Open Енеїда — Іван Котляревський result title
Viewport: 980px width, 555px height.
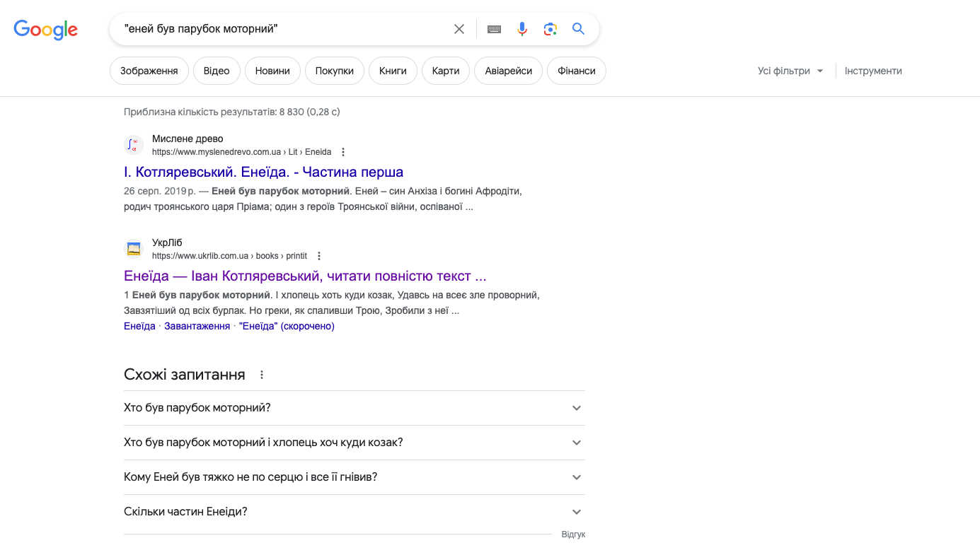coord(305,276)
